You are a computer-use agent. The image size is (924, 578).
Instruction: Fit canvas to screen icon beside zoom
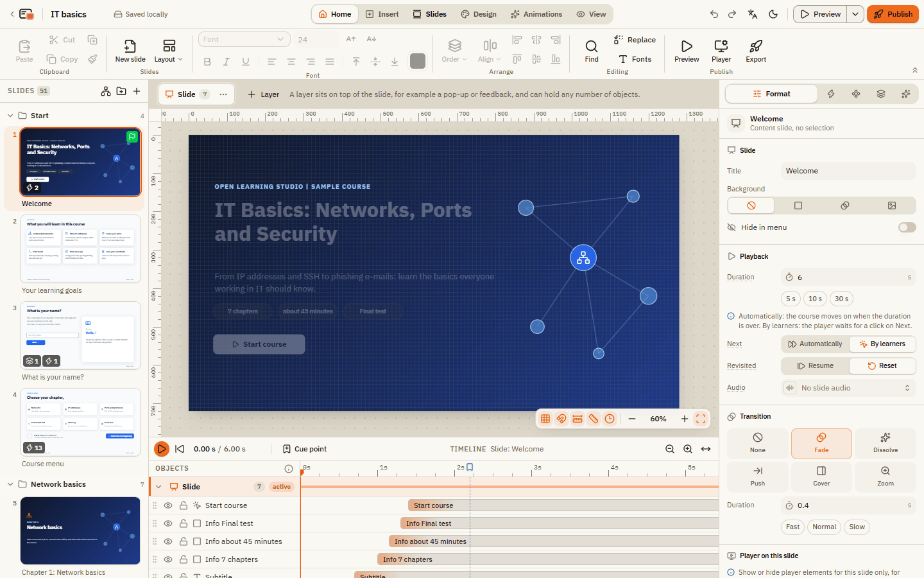(701, 419)
